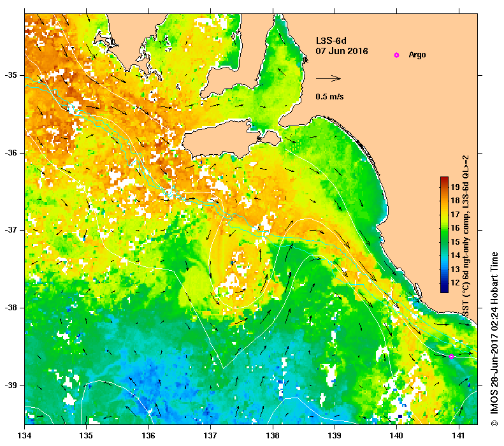Click the longitude label 140

pyautogui.click(x=397, y=436)
